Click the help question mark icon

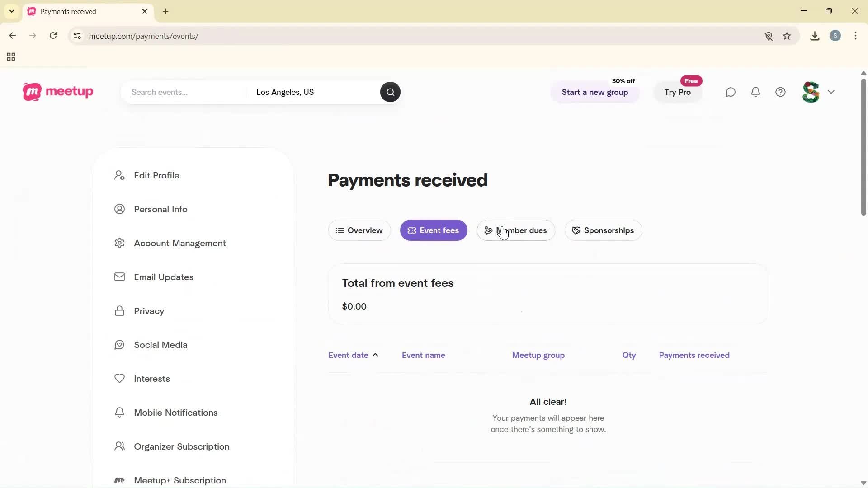click(781, 92)
